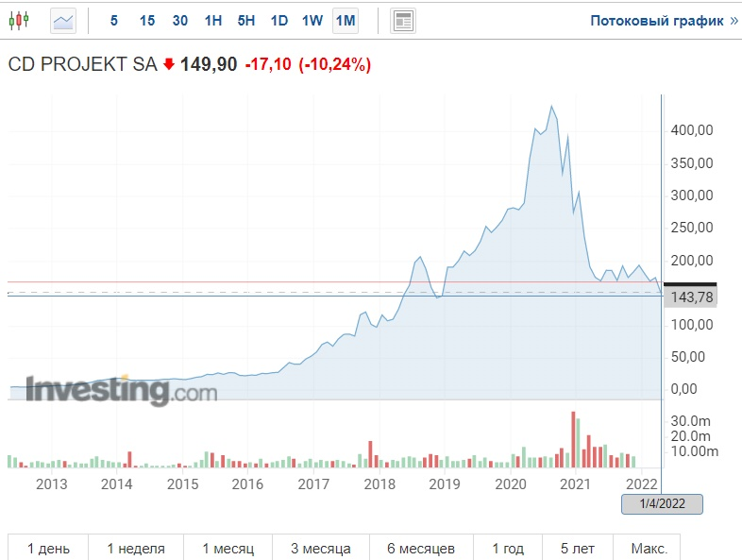This screenshot has width=742, height=560.
Task: Show the 1 день range
Action: [x=48, y=548]
